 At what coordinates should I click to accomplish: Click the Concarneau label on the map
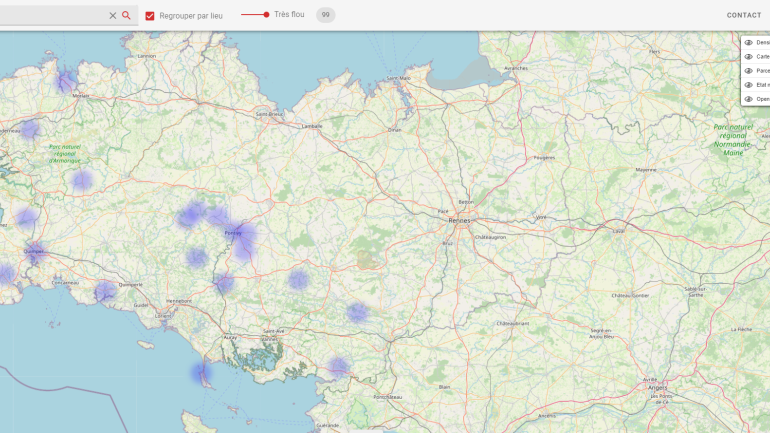pos(65,283)
